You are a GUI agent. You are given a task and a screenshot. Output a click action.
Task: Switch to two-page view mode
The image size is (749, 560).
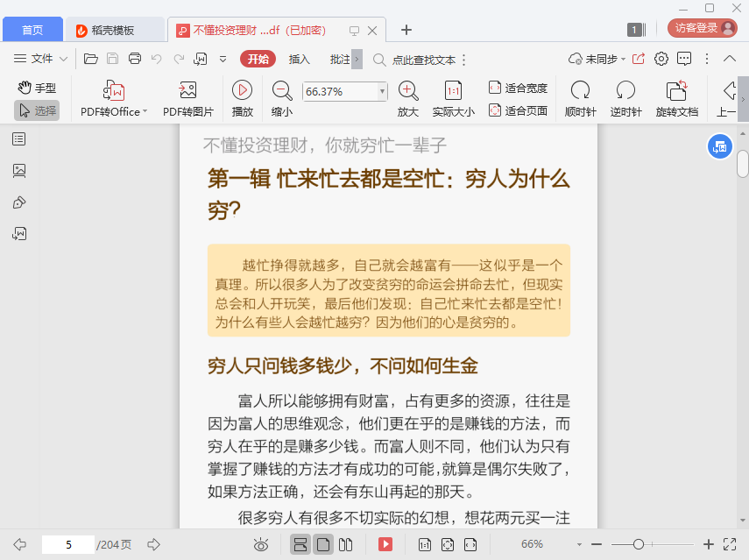pos(345,544)
